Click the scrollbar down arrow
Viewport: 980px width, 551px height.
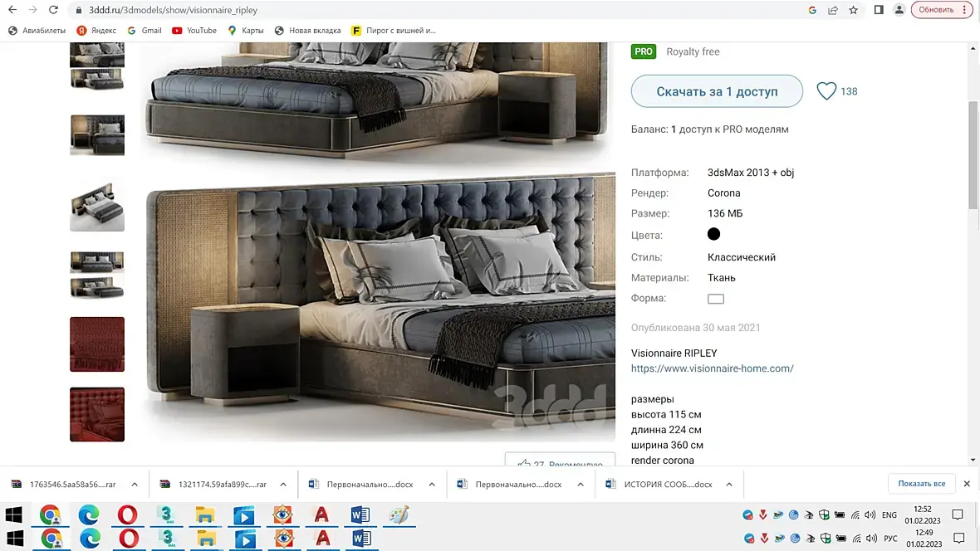tap(973, 460)
